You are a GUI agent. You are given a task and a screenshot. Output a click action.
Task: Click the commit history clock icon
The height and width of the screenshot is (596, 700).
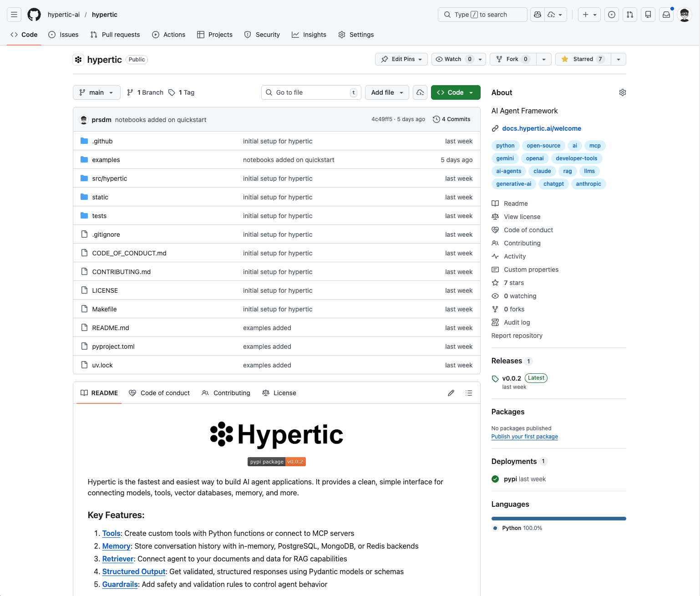pyautogui.click(x=436, y=119)
